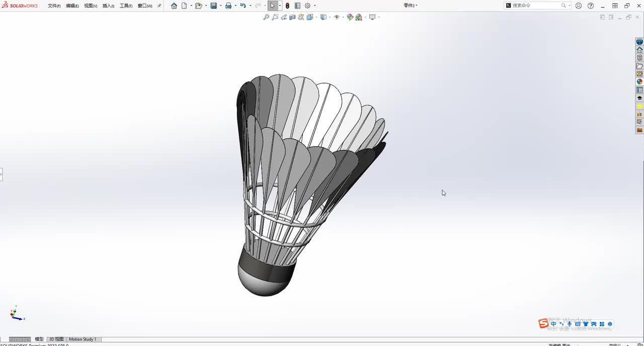Click the SOLIDWORKS logo
Screen dimensions: 644x346
20,6
